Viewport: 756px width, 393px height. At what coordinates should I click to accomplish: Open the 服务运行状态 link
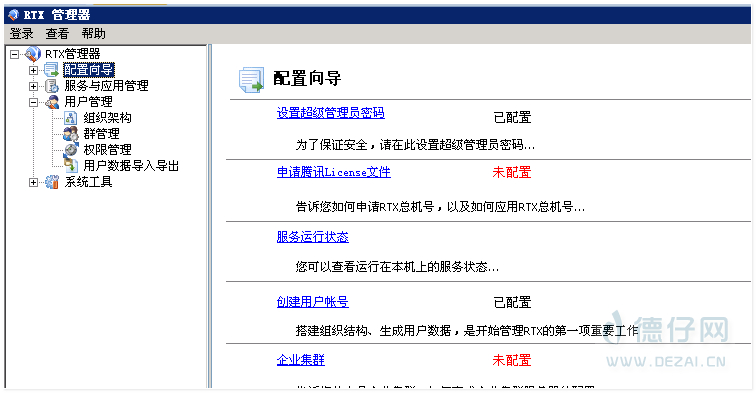(312, 237)
